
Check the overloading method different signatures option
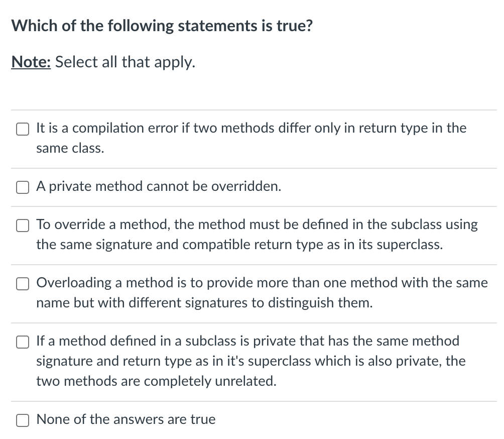[x=22, y=283]
